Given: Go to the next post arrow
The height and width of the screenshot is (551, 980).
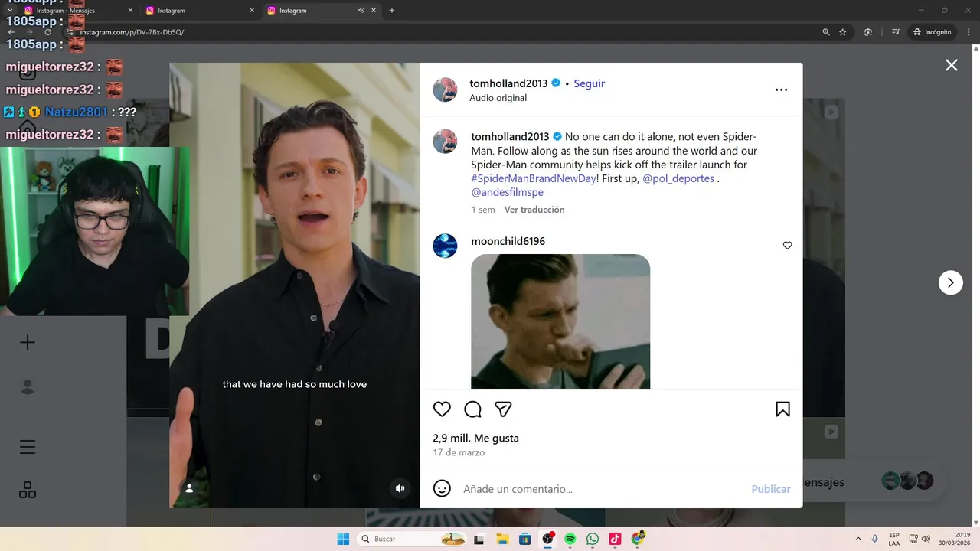Looking at the screenshot, I should [x=950, y=282].
